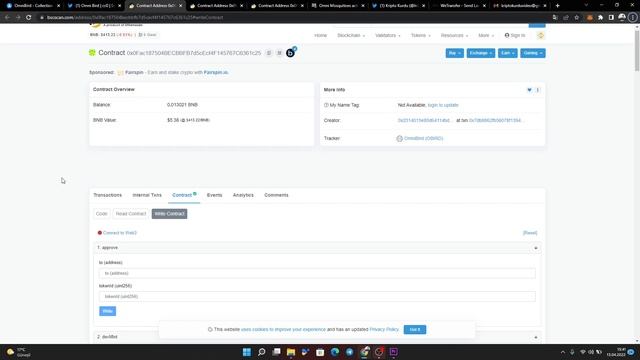The height and width of the screenshot is (360, 640).
Task: Open the Buy dropdown button
Action: pyautogui.click(x=455, y=53)
